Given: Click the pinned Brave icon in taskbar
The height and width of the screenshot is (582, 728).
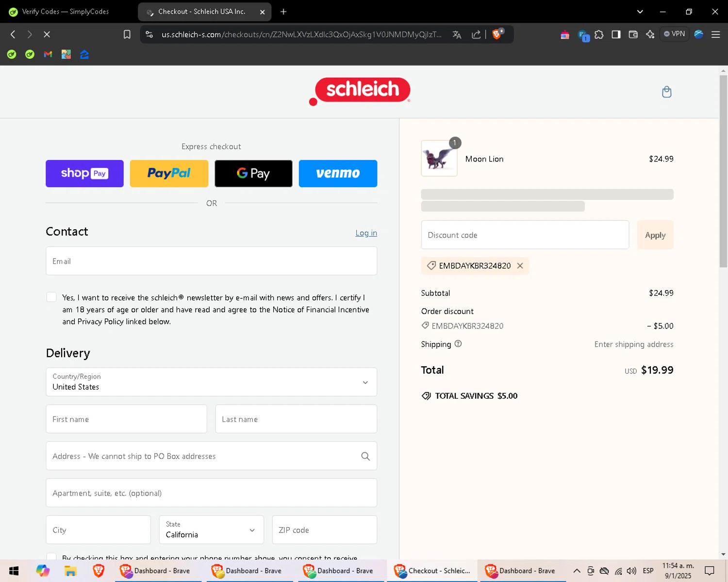Looking at the screenshot, I should pos(99,571).
